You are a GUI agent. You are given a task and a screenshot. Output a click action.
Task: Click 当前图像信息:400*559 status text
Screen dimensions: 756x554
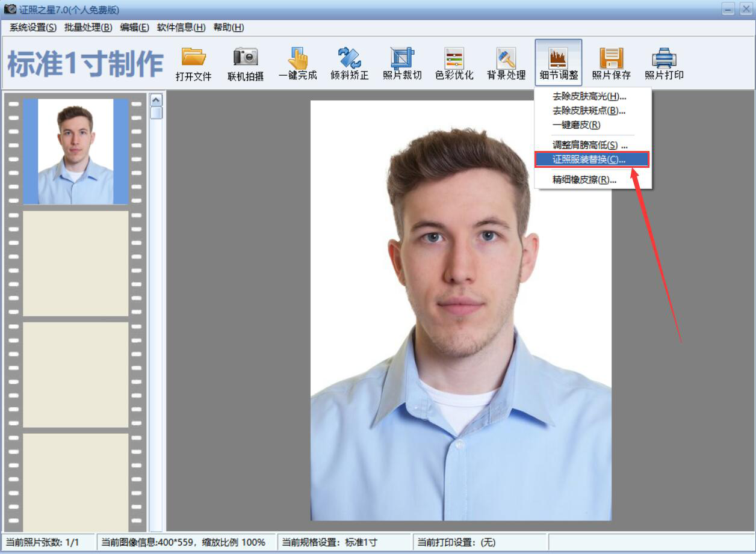click(x=183, y=542)
